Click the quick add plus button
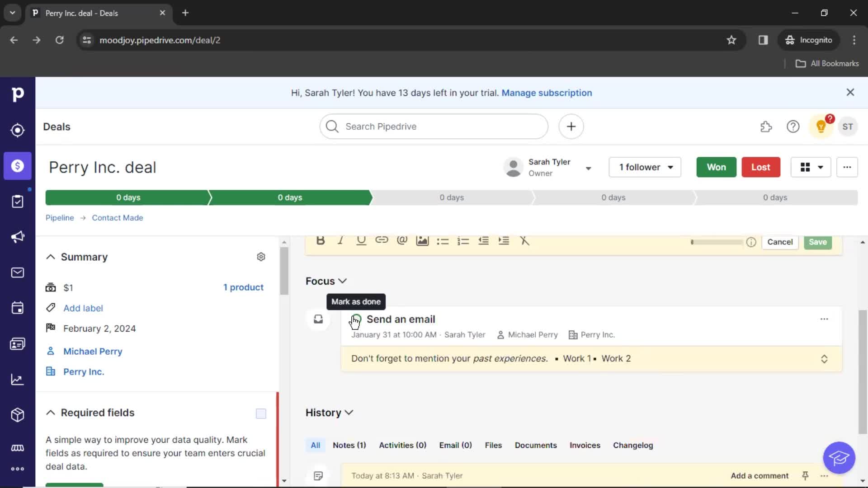This screenshot has width=868, height=488. 571,127
